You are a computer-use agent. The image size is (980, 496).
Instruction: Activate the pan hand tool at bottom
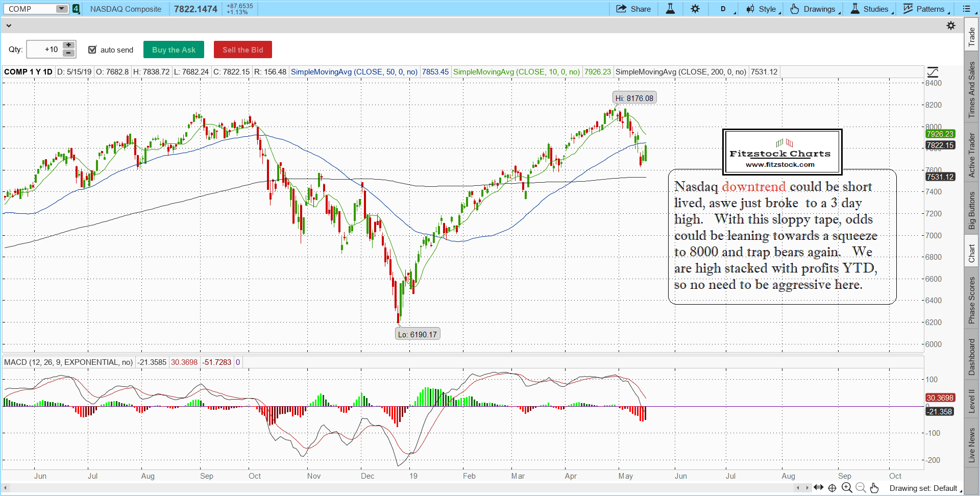pos(874,488)
